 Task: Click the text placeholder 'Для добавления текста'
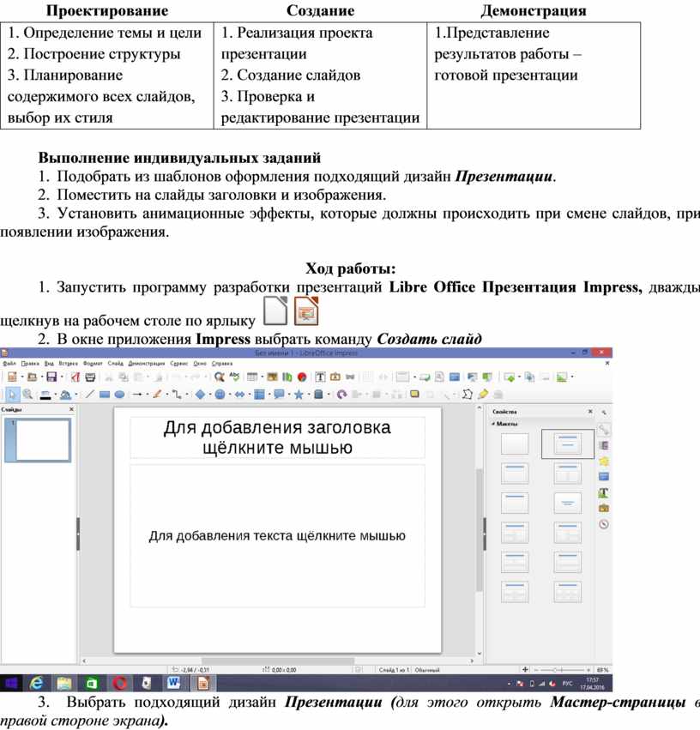(277, 535)
